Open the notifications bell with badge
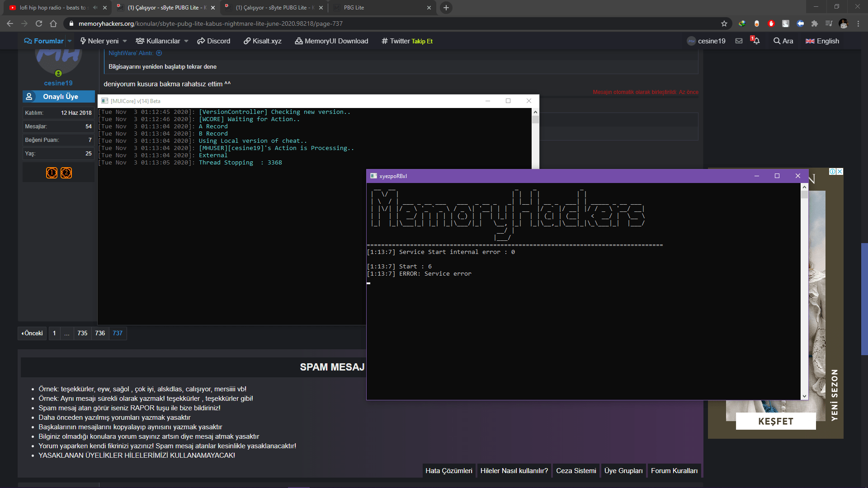This screenshot has width=868, height=488. (x=755, y=41)
